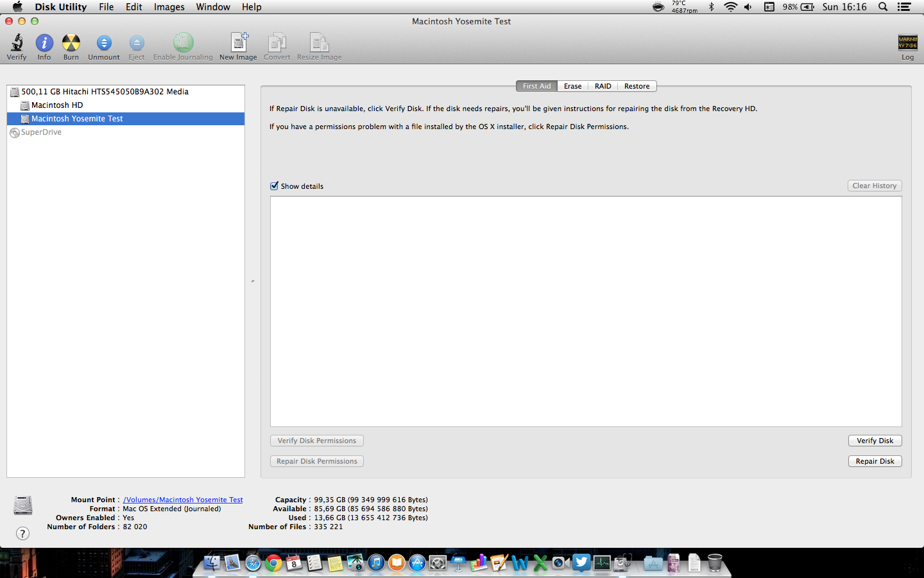Click the volume icon in menu bar
This screenshot has height=578, width=924.
coord(748,7)
